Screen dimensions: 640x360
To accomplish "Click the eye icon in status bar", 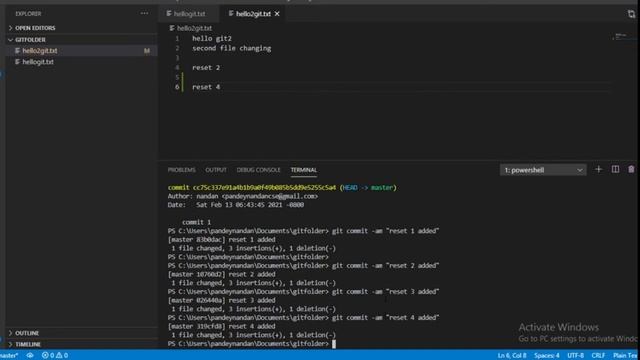I will pos(30,356).
